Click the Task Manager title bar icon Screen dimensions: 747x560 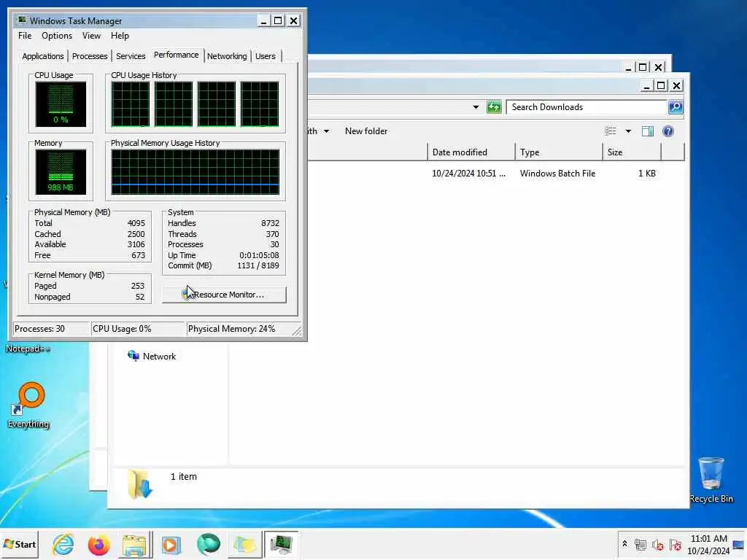pyautogui.click(x=22, y=20)
